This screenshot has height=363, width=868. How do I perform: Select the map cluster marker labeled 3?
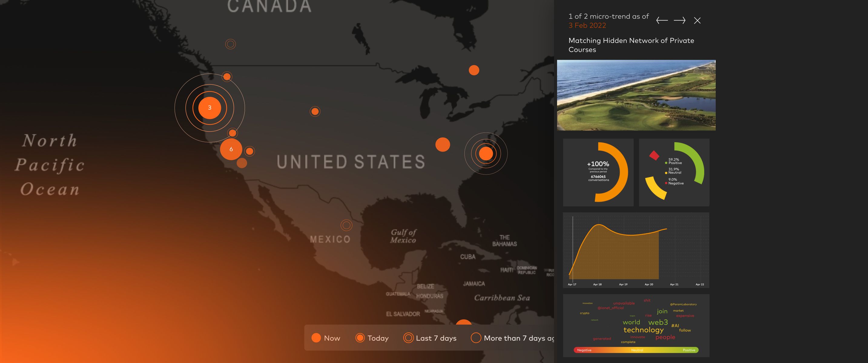210,108
